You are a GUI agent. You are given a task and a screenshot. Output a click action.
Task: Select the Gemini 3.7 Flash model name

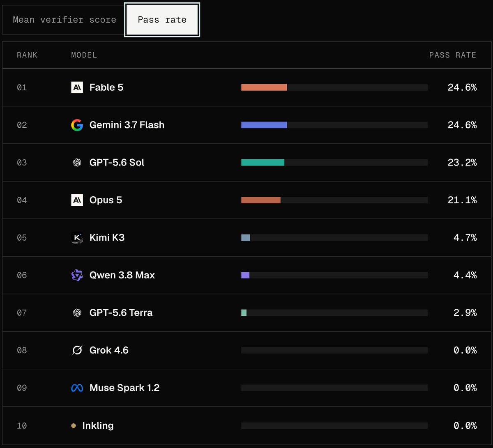pos(127,125)
